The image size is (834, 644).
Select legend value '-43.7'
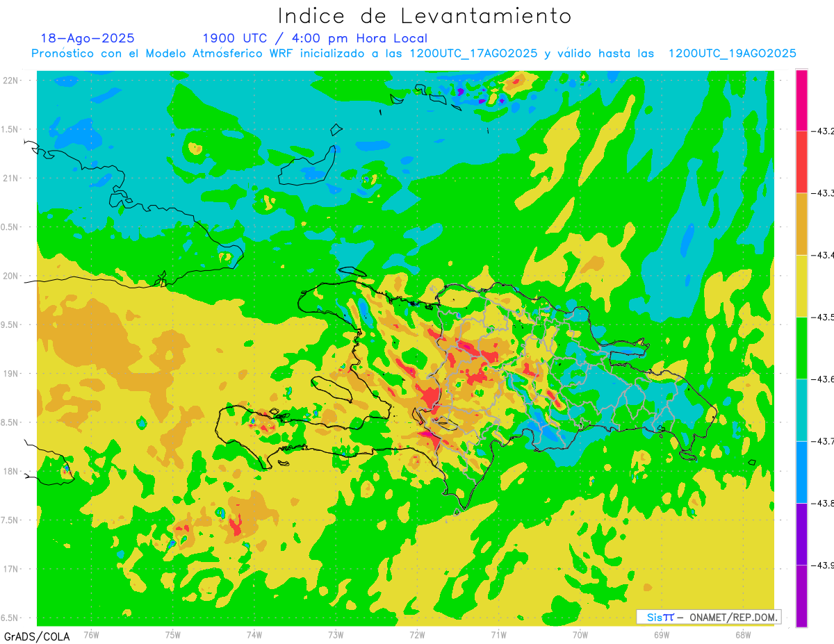point(822,441)
